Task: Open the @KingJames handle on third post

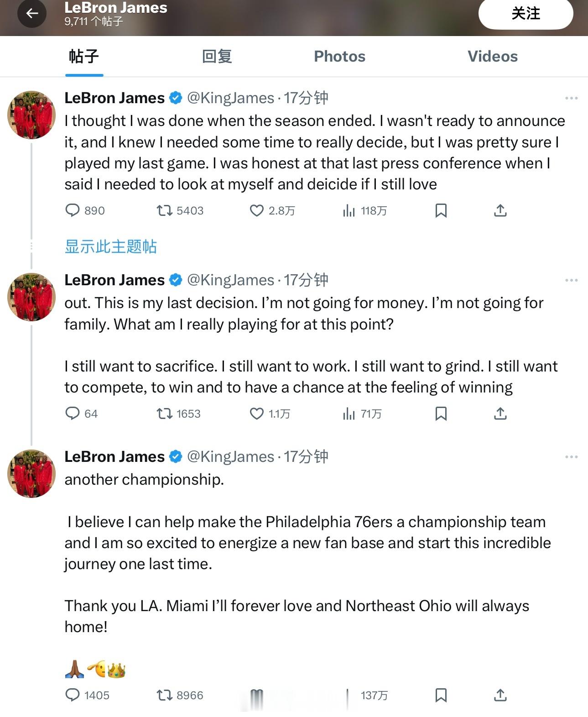Action: click(x=230, y=456)
